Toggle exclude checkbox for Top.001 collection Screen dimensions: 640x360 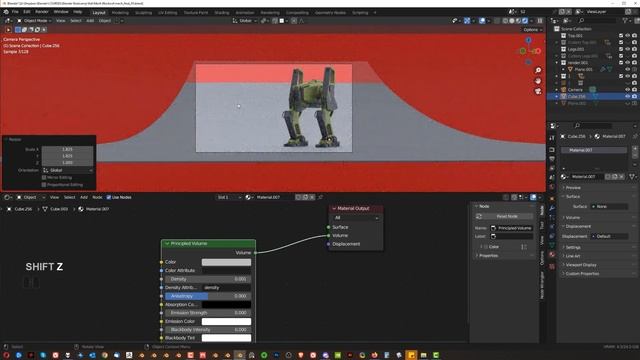pyautogui.click(x=621, y=36)
